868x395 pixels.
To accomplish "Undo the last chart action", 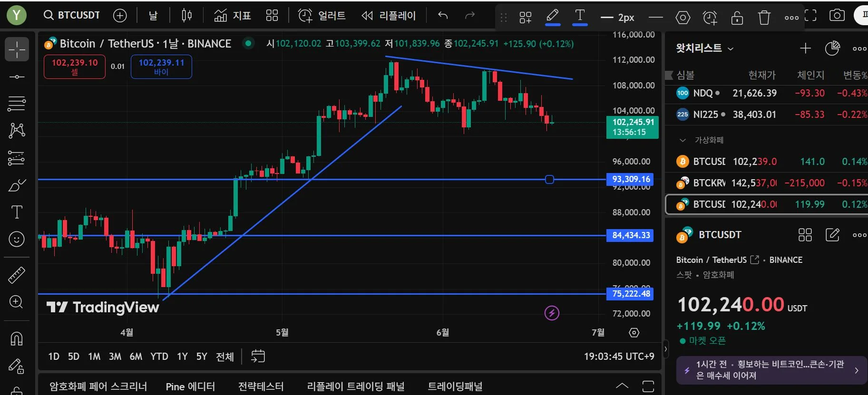I will click(x=443, y=16).
